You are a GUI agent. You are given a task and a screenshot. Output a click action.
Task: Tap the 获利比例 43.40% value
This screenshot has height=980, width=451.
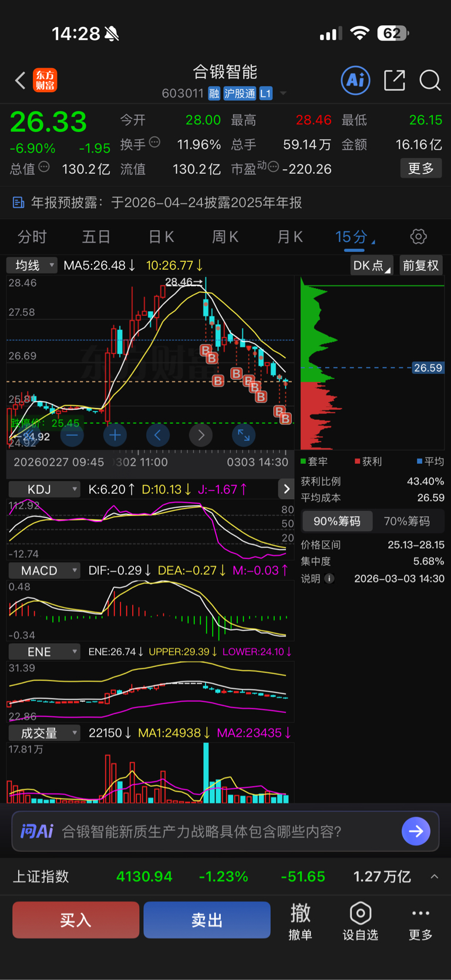click(x=425, y=481)
